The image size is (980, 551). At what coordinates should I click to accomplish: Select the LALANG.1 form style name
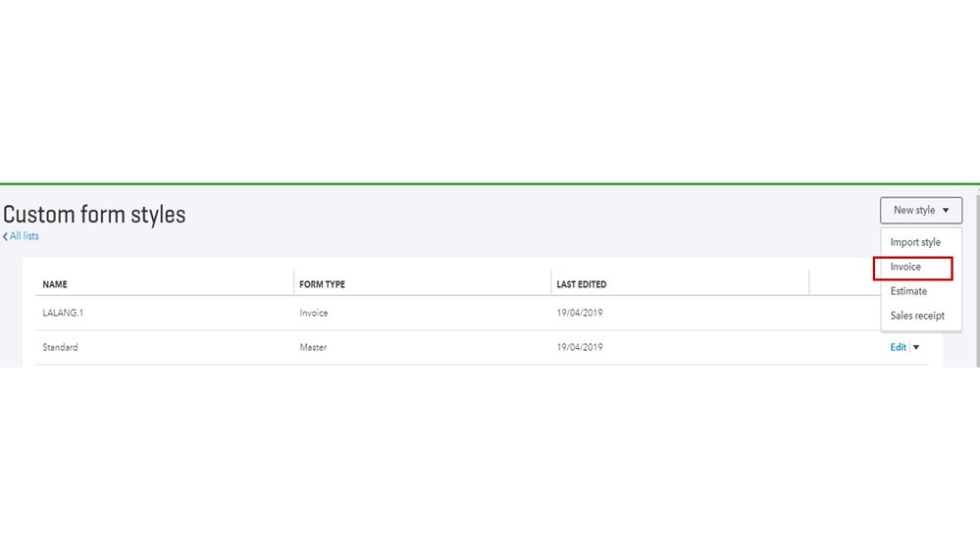pyautogui.click(x=64, y=313)
